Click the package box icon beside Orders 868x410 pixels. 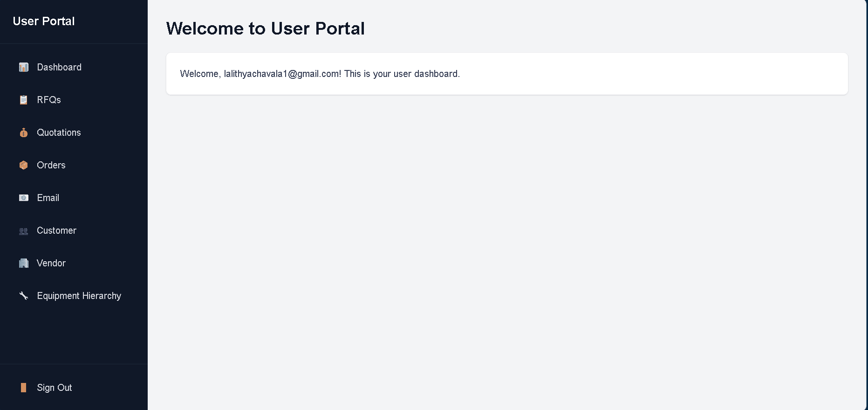pyautogui.click(x=24, y=165)
